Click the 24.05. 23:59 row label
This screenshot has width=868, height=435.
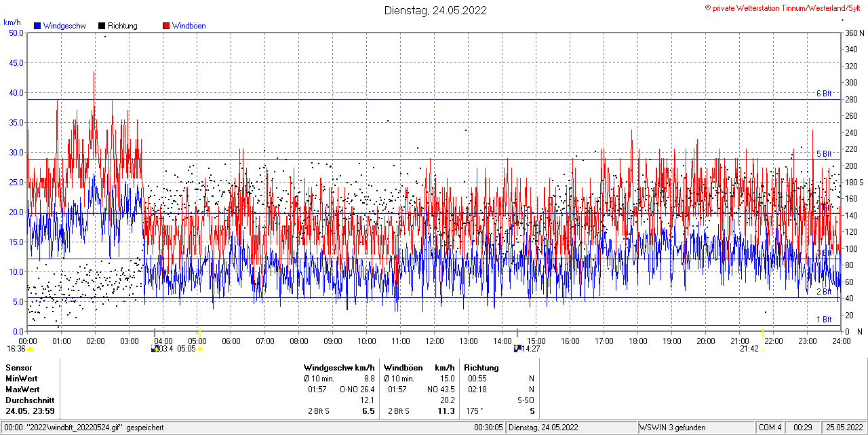pos(31,411)
